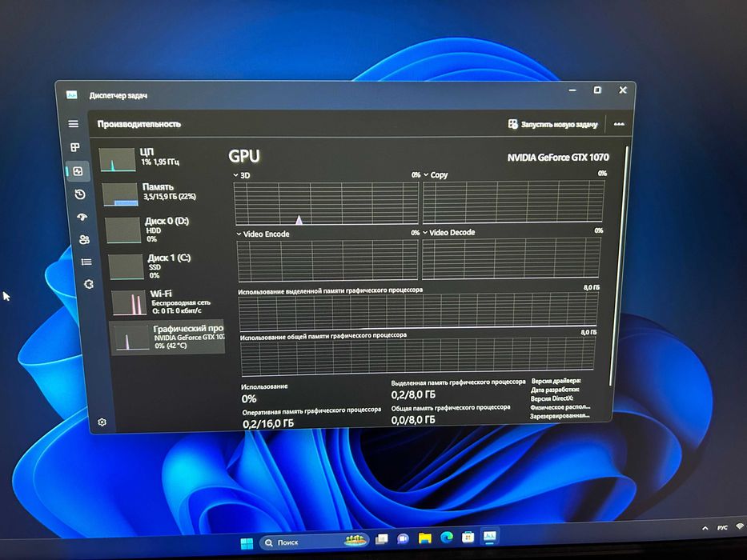Open the Processes page icon

click(x=75, y=147)
